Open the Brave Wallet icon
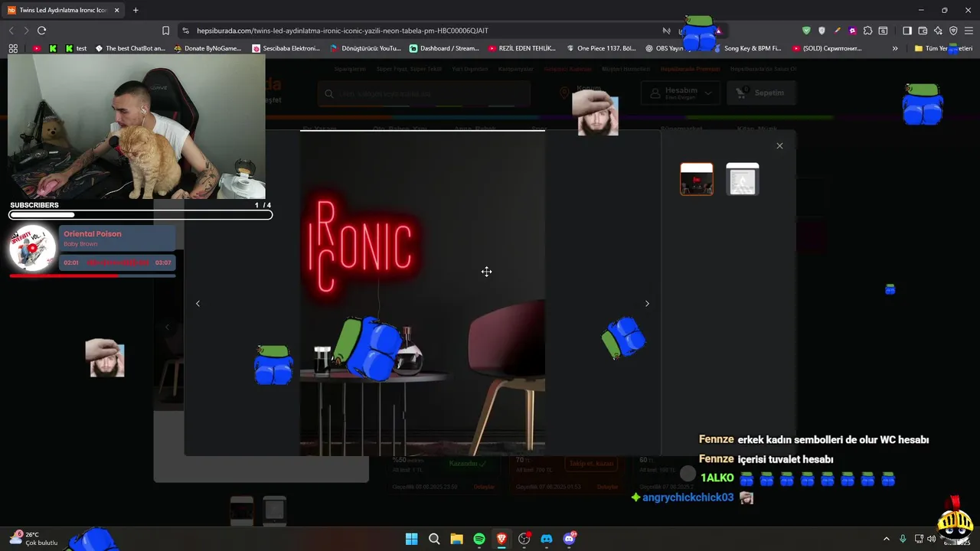 [923, 31]
